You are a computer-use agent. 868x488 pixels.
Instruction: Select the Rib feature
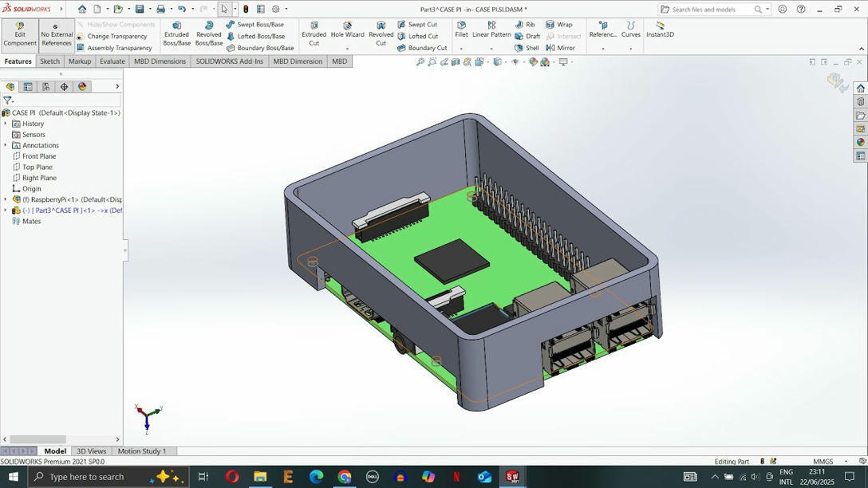click(525, 25)
